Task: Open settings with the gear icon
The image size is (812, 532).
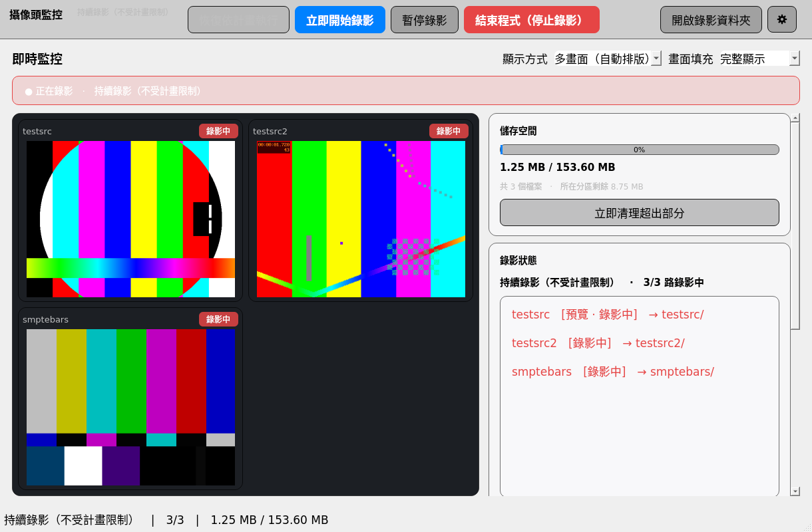Action: coord(782,20)
